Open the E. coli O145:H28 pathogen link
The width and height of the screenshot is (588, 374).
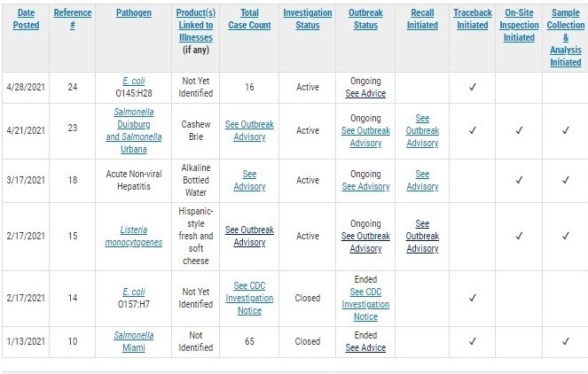(136, 81)
